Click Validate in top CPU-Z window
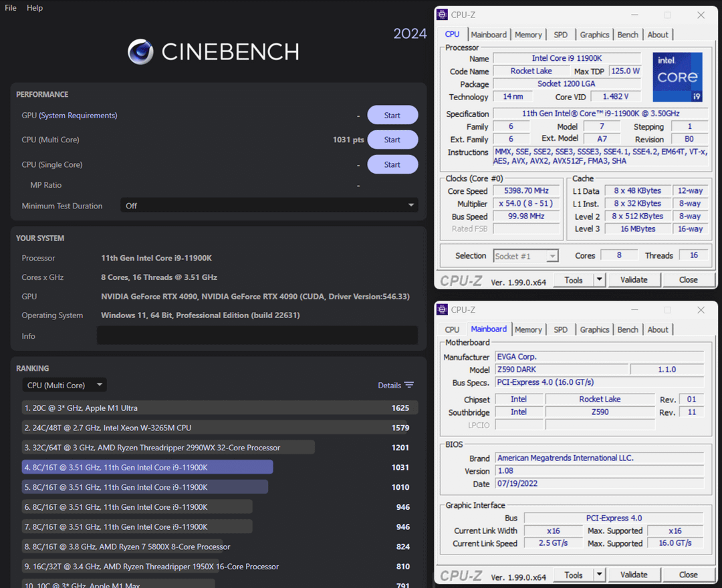Image resolution: width=722 pixels, height=588 pixels. point(634,280)
